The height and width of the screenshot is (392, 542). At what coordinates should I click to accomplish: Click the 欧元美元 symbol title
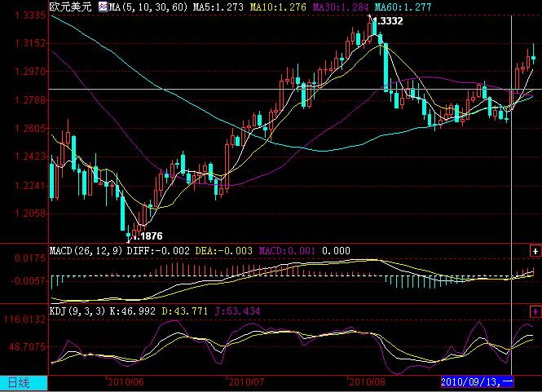coord(70,7)
